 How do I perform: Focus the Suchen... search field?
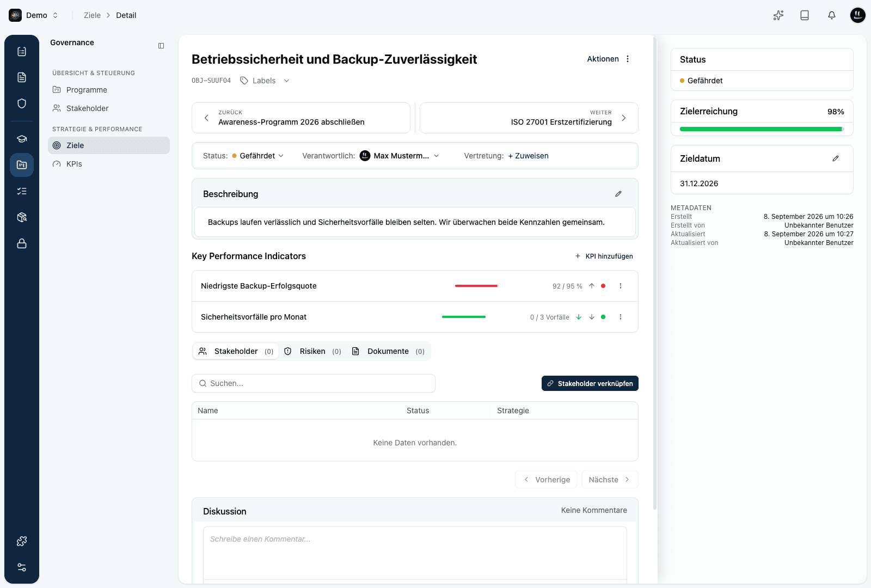pos(314,383)
